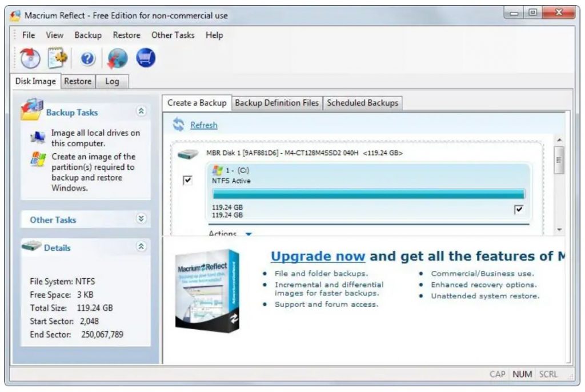This screenshot has width=585, height=392.
Task: Click the Upgrade now link
Action: [x=317, y=256]
